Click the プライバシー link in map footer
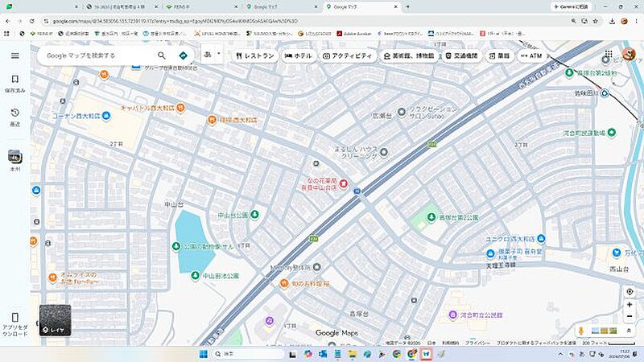 pyautogui.click(x=477, y=343)
